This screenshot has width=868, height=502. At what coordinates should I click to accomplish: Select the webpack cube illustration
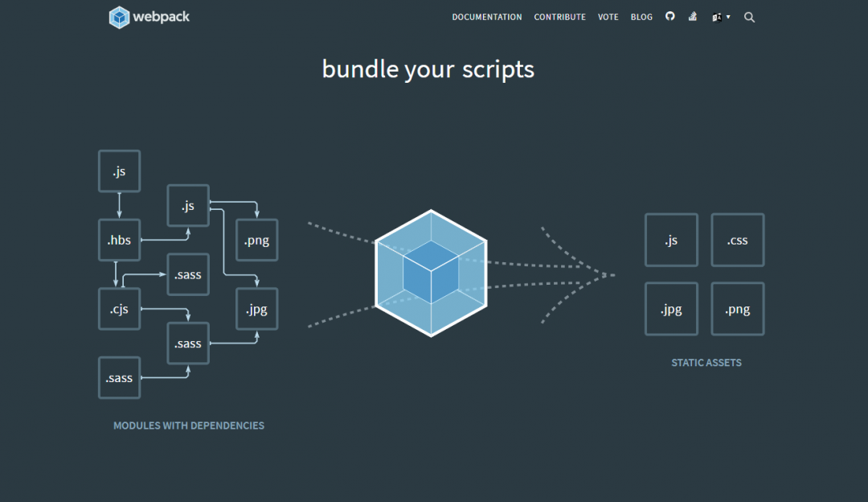(432, 274)
